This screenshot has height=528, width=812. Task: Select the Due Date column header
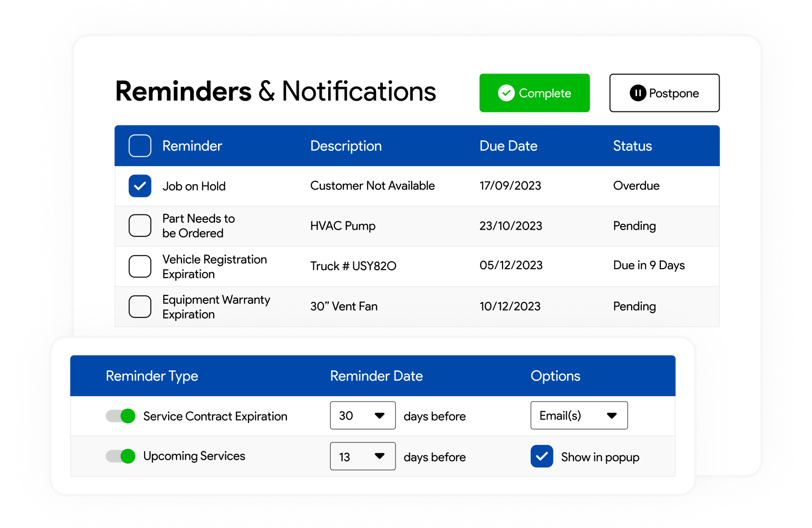click(508, 146)
